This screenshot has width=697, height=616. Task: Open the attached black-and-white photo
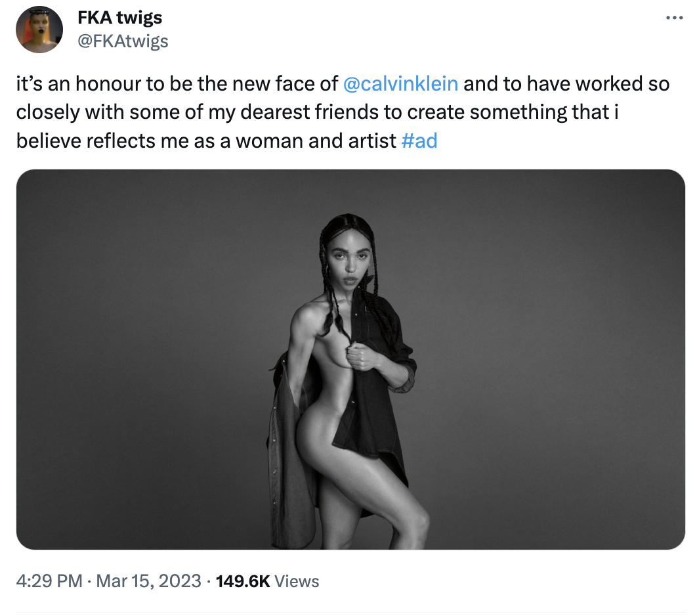pos(350,359)
